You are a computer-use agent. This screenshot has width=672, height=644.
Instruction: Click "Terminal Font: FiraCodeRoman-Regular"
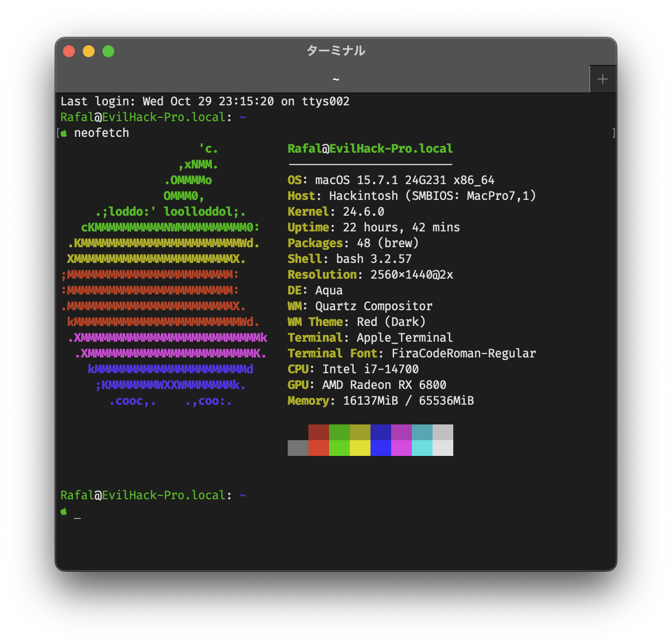tap(411, 354)
